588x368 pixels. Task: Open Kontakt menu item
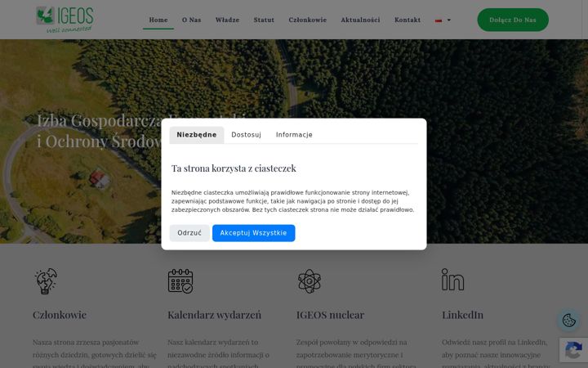408,20
